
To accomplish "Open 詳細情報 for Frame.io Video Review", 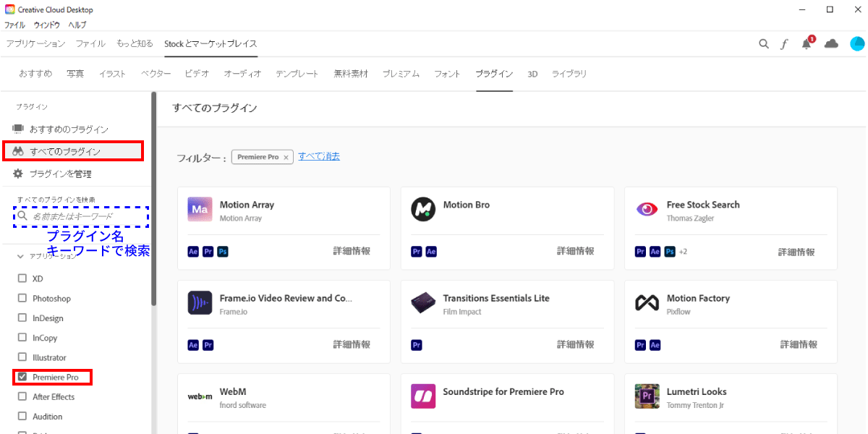I will click(x=352, y=344).
